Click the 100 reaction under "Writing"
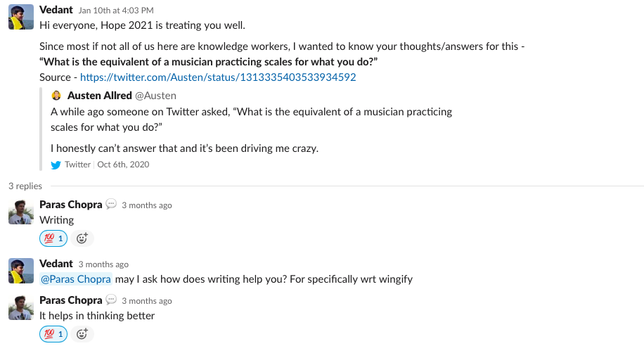This screenshot has height=346, width=644. (x=53, y=238)
